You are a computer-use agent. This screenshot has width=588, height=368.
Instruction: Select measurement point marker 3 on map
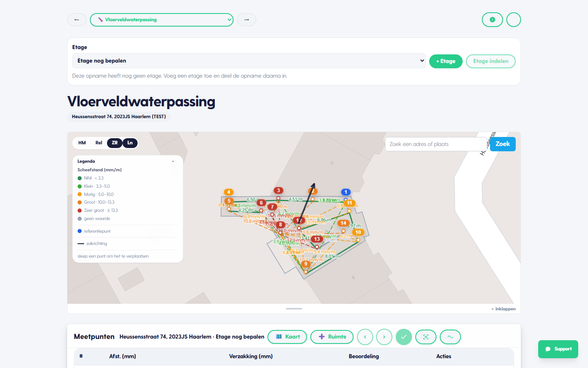[x=278, y=190]
